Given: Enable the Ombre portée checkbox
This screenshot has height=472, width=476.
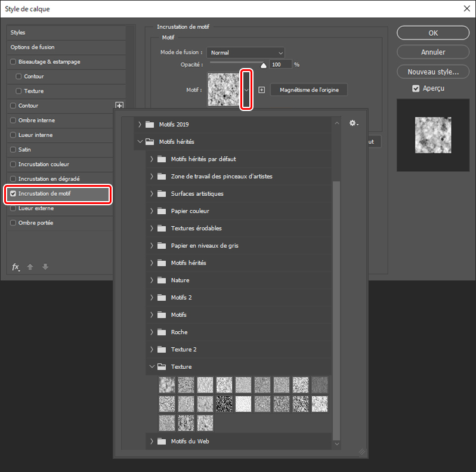Looking at the screenshot, I should pyautogui.click(x=13, y=223).
